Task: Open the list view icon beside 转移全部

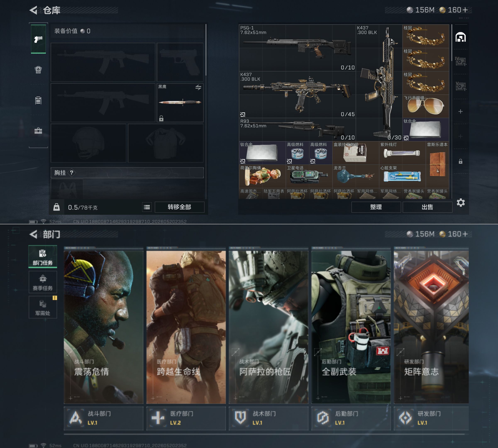Action: click(147, 207)
